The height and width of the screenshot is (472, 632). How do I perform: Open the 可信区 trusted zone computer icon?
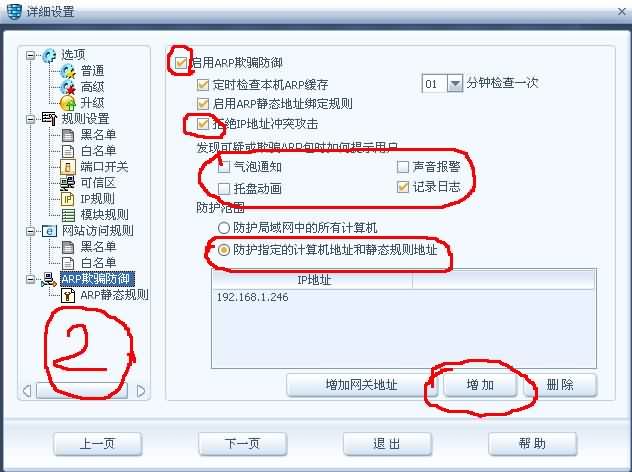point(68,183)
